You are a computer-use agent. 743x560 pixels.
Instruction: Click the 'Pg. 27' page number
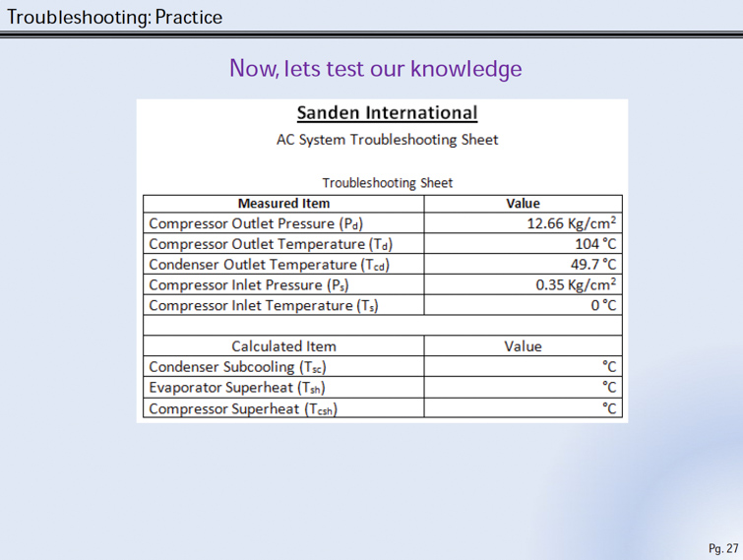pos(723,548)
